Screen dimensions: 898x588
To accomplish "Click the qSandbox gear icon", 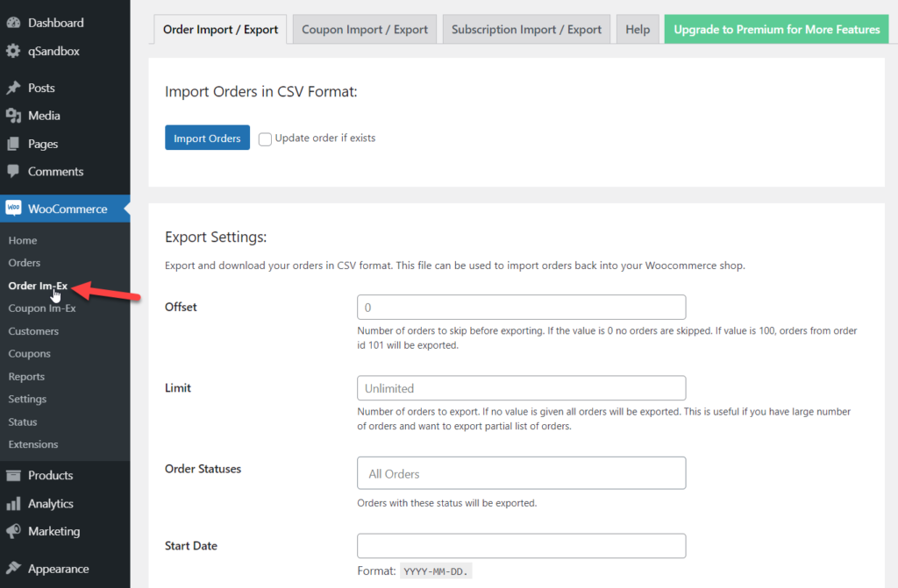I will click(x=13, y=51).
